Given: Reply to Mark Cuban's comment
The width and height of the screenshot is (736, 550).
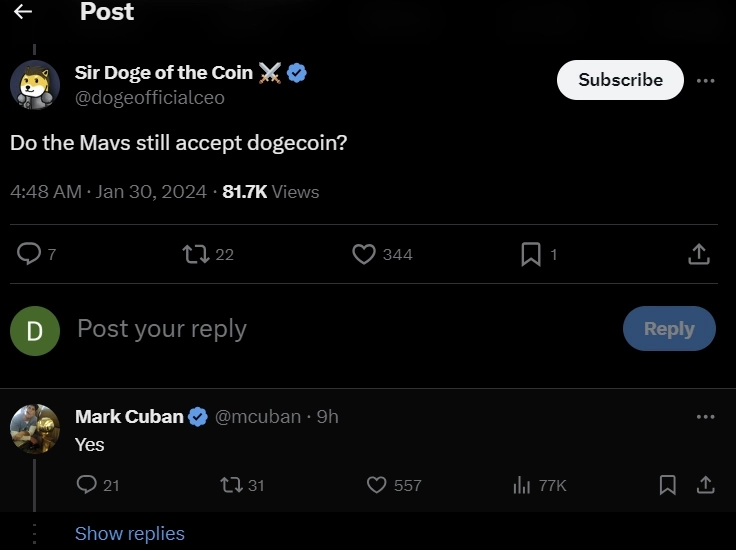Looking at the screenshot, I should pos(87,485).
